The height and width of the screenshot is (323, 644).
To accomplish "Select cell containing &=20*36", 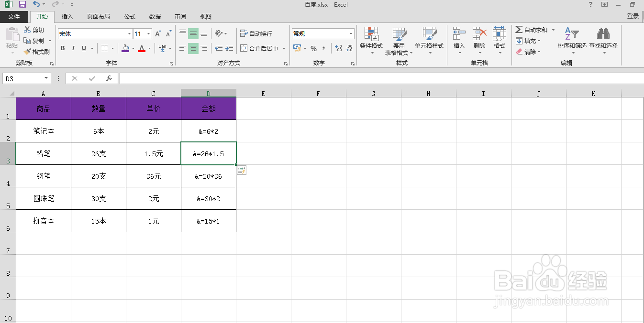I will click(x=209, y=176).
